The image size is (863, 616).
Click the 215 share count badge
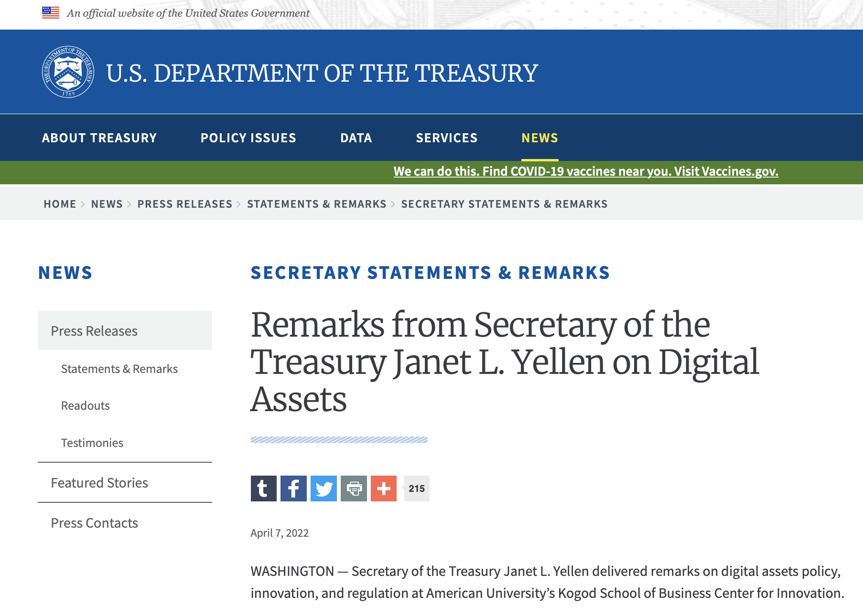[417, 489]
